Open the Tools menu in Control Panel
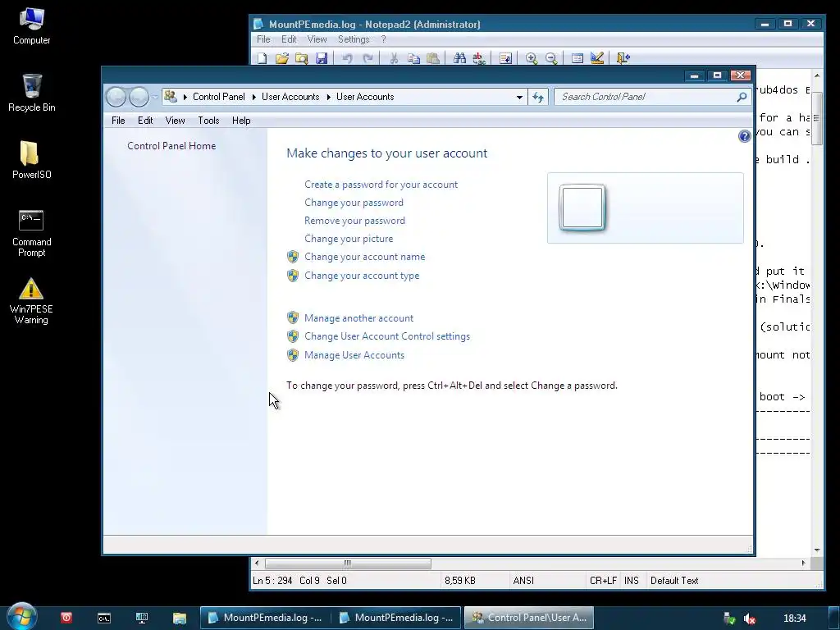840x630 pixels. tap(208, 121)
